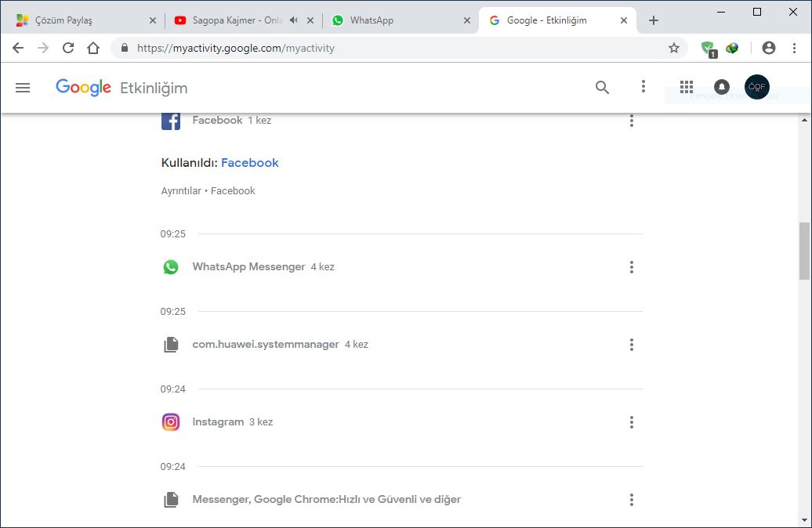Open the download manager extension icon

pos(732,48)
